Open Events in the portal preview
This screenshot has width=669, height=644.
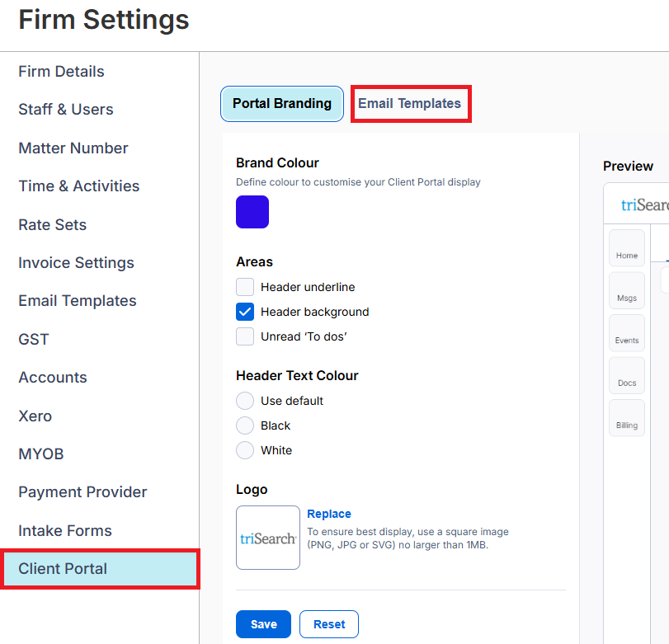627,332
